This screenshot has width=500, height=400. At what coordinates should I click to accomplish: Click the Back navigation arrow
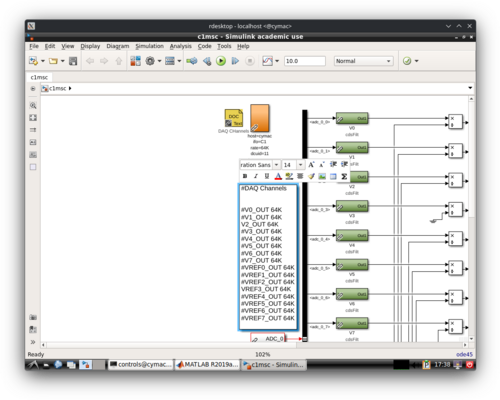pos(90,61)
